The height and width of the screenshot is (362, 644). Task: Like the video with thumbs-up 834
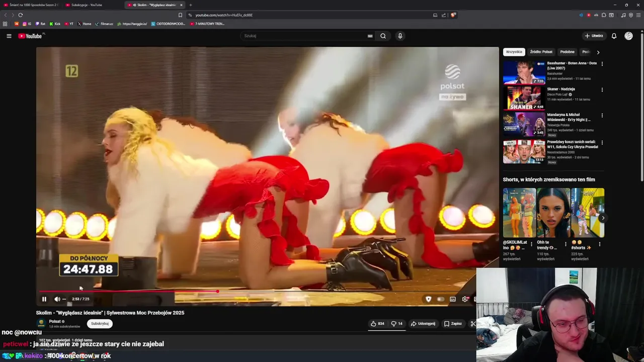point(377,324)
